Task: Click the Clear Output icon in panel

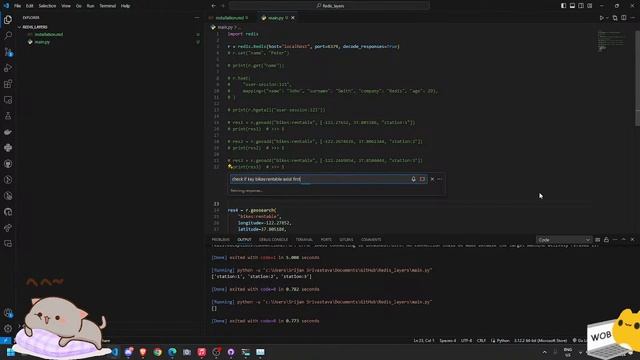Action: pos(598,240)
